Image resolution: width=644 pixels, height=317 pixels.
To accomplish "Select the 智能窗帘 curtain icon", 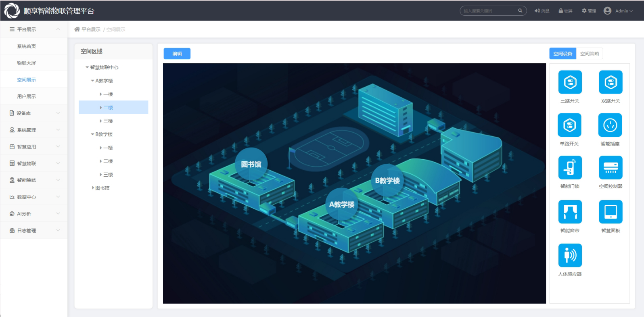I will point(570,212).
